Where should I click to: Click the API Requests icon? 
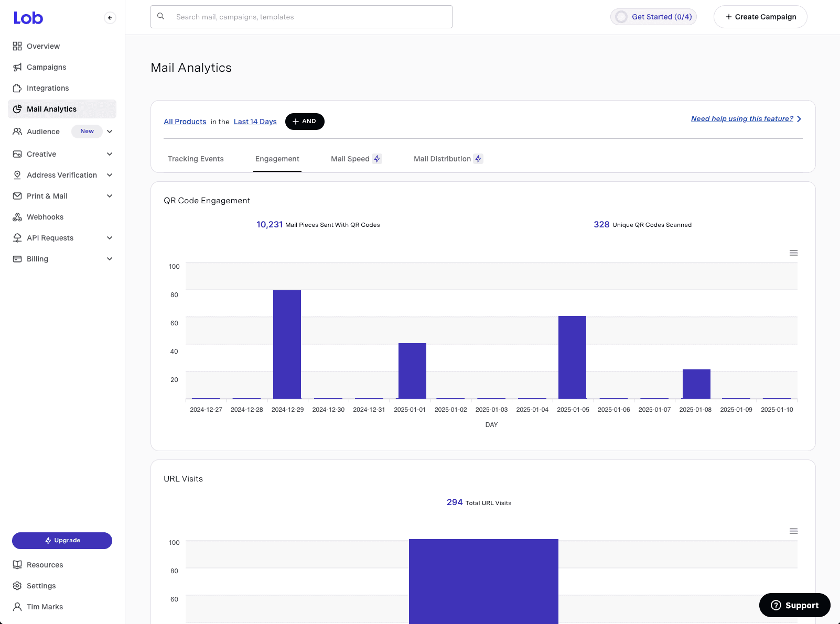pyautogui.click(x=17, y=238)
